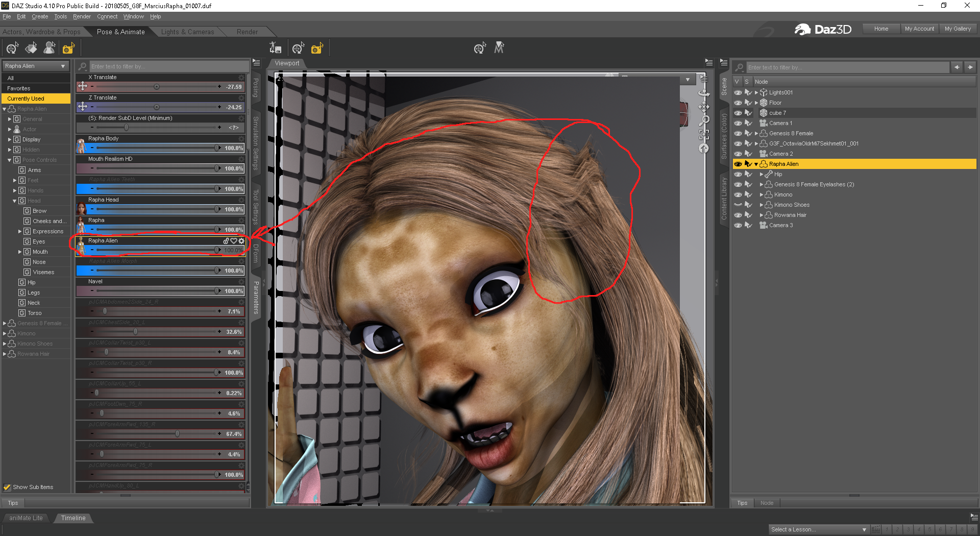Open the viewport camera dropdown arrow
This screenshot has width=980, height=536.
coord(688,80)
